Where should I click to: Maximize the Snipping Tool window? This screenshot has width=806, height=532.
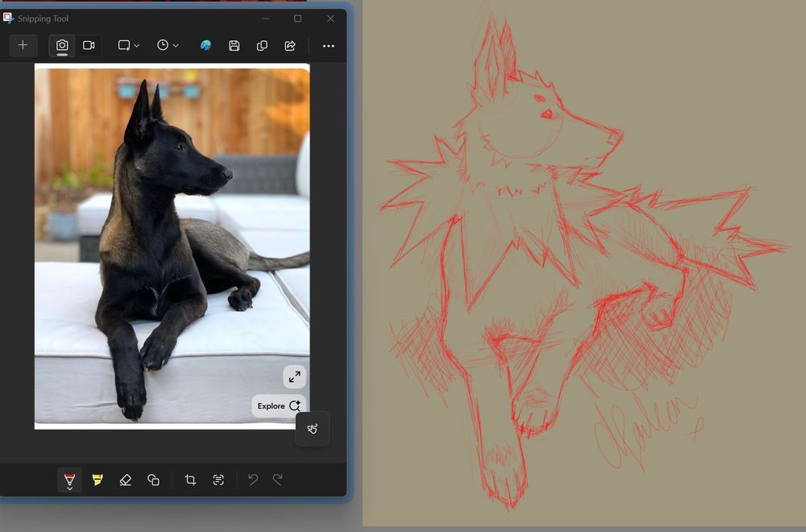[297, 19]
